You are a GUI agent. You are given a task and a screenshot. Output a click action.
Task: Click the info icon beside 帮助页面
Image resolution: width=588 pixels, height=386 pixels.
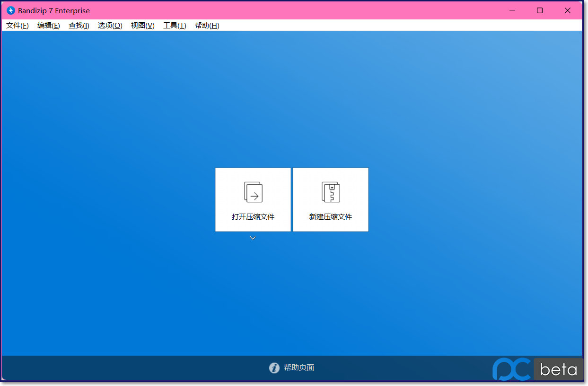tap(274, 368)
